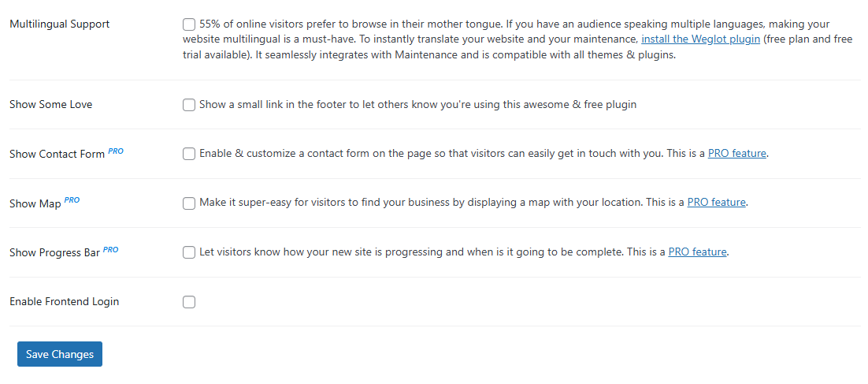Toggle the Show Contact Form checkbox
Image resolution: width=868 pixels, height=384 pixels.
click(189, 154)
